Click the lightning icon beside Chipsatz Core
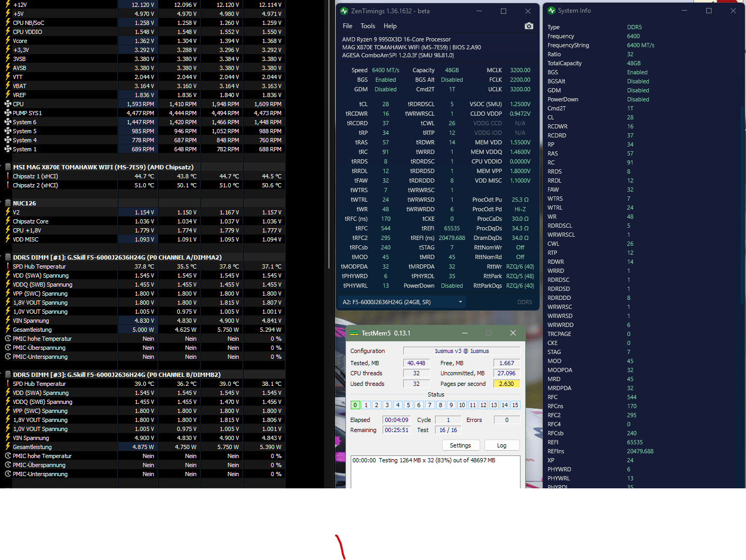Image resolution: width=746 pixels, height=560 pixels. (8, 221)
